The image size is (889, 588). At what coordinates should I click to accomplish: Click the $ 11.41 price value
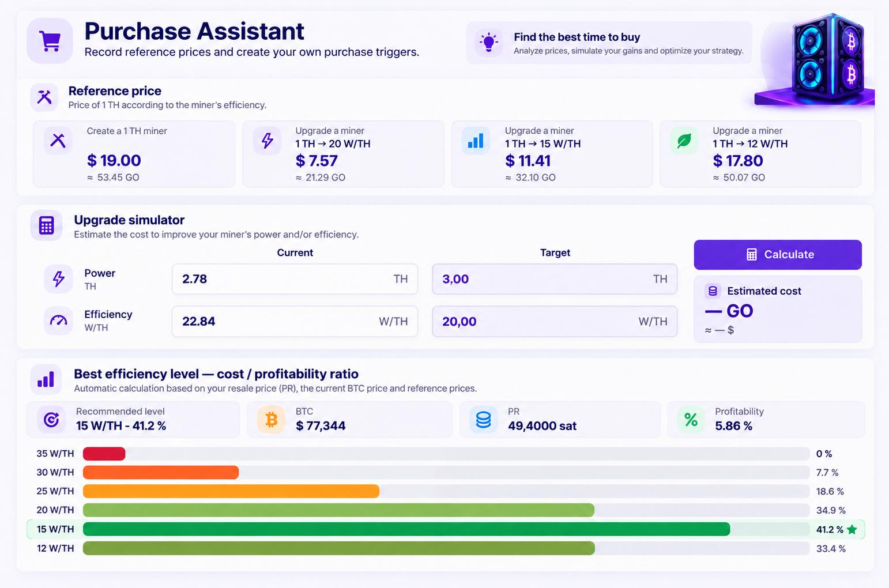pyautogui.click(x=528, y=160)
